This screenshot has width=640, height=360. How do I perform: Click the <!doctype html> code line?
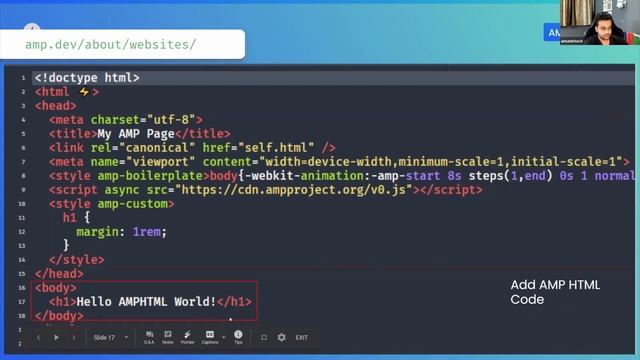pos(87,78)
